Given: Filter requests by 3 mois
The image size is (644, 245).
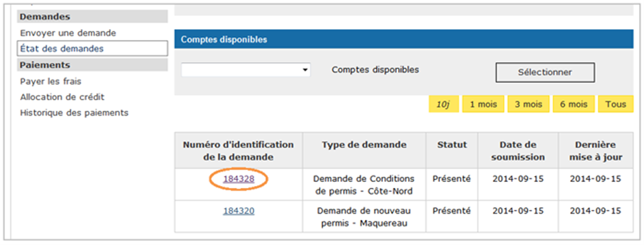Looking at the screenshot, I should 528,104.
